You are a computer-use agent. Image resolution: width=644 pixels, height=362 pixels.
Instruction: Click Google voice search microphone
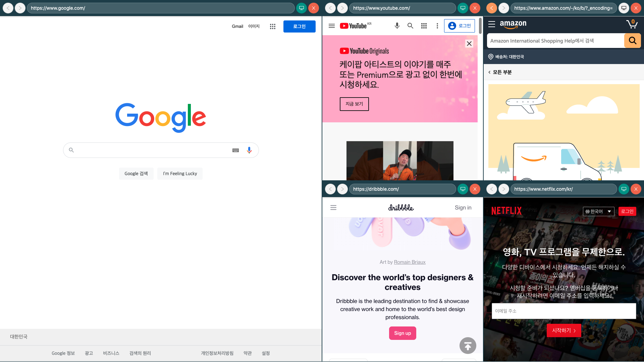tap(249, 150)
